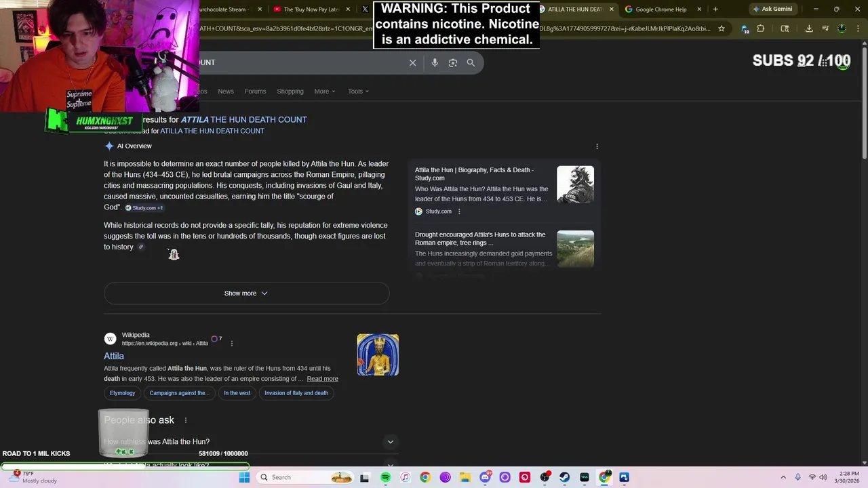Viewport: 868px width, 488px height.
Task: Switch to Google Chrome Help browser tab
Action: pyautogui.click(x=660, y=9)
